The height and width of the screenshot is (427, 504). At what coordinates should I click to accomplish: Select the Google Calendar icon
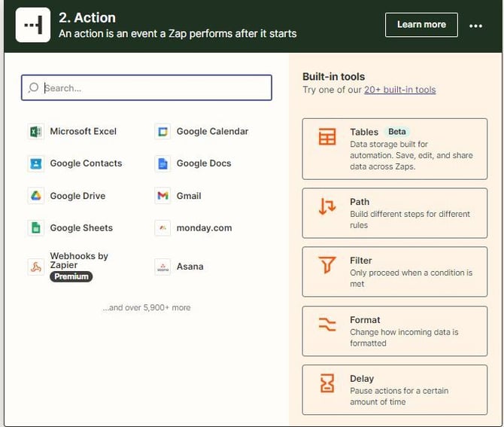pos(162,132)
